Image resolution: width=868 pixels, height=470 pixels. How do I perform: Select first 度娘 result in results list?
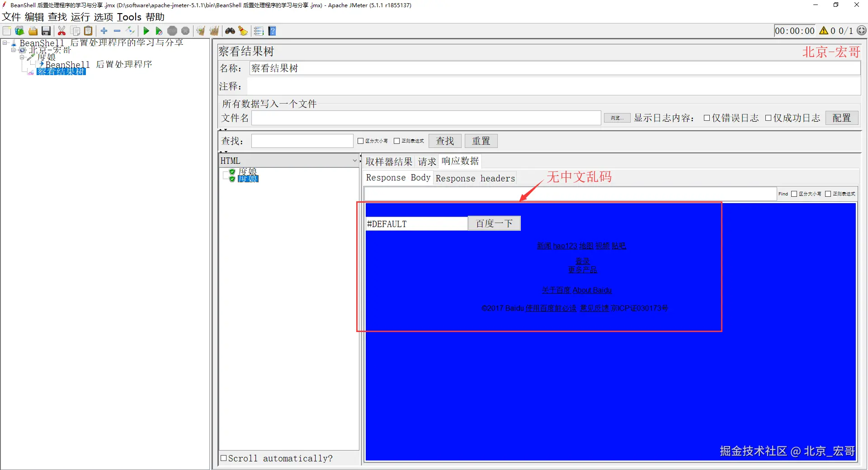(247, 171)
